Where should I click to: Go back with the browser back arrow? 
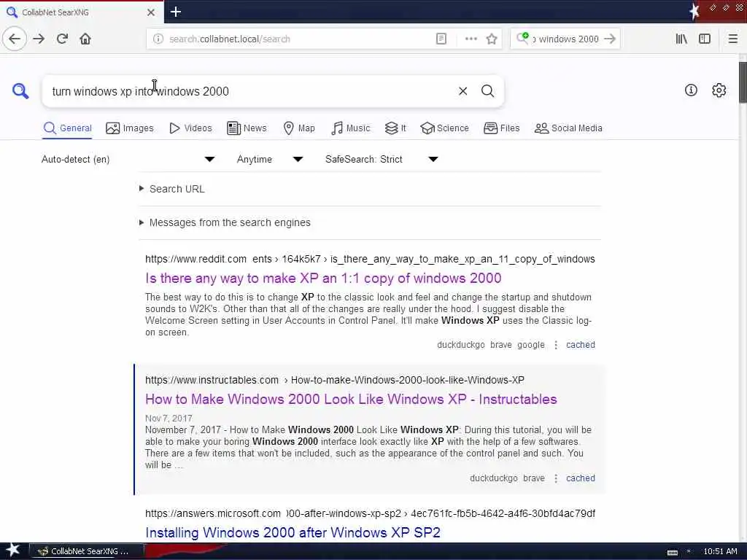[15, 39]
